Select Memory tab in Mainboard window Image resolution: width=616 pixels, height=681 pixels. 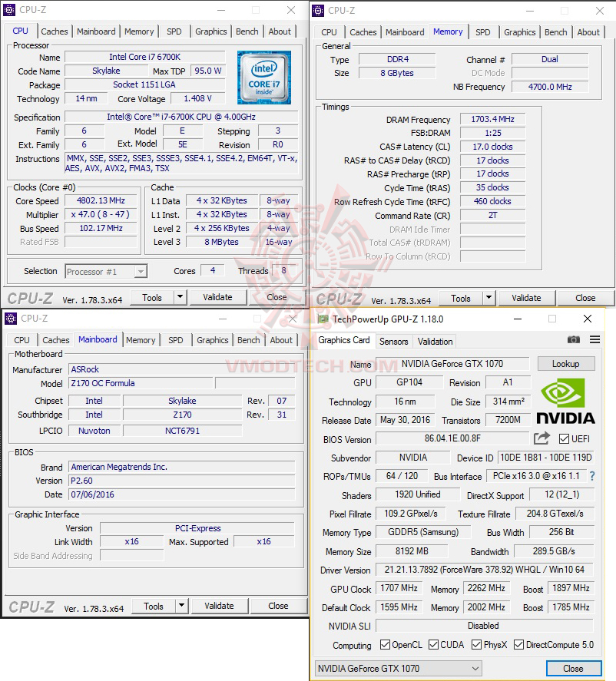(141, 340)
